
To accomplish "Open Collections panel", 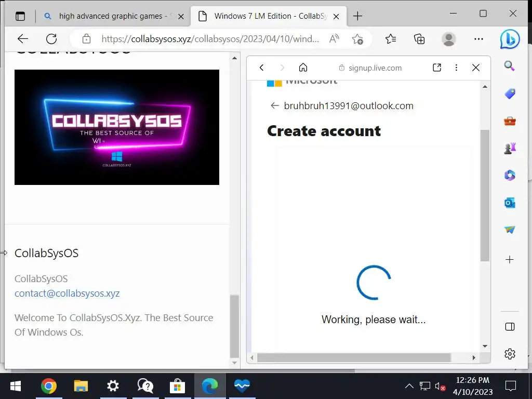I will click(419, 39).
